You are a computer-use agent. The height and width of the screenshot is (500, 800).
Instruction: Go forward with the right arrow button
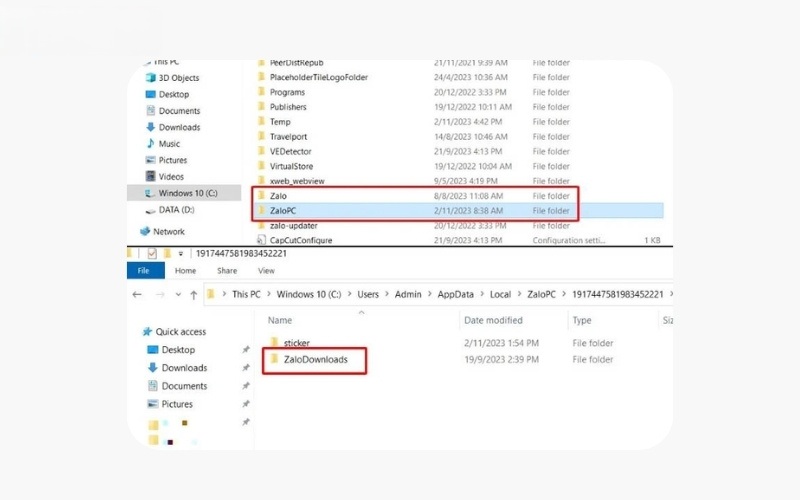click(160, 294)
